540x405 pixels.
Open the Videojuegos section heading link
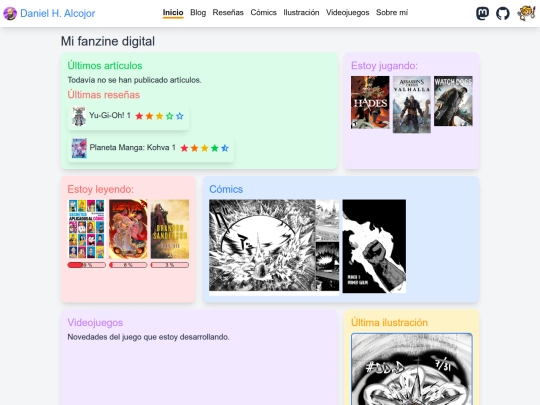click(x=95, y=322)
